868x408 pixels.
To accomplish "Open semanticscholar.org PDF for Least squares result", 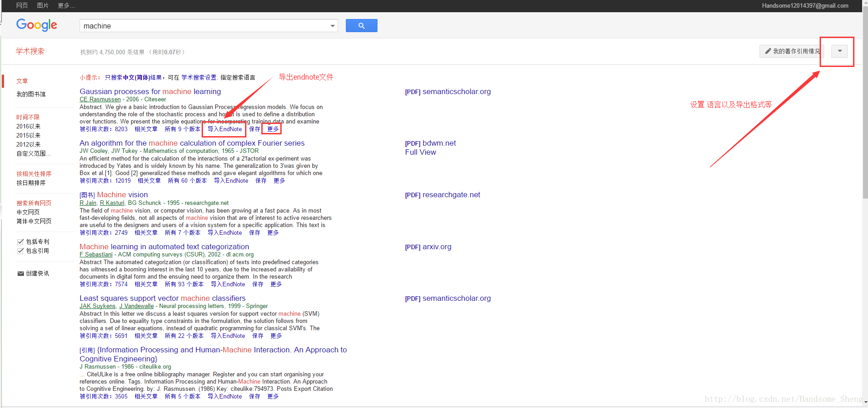I will pyautogui.click(x=448, y=298).
